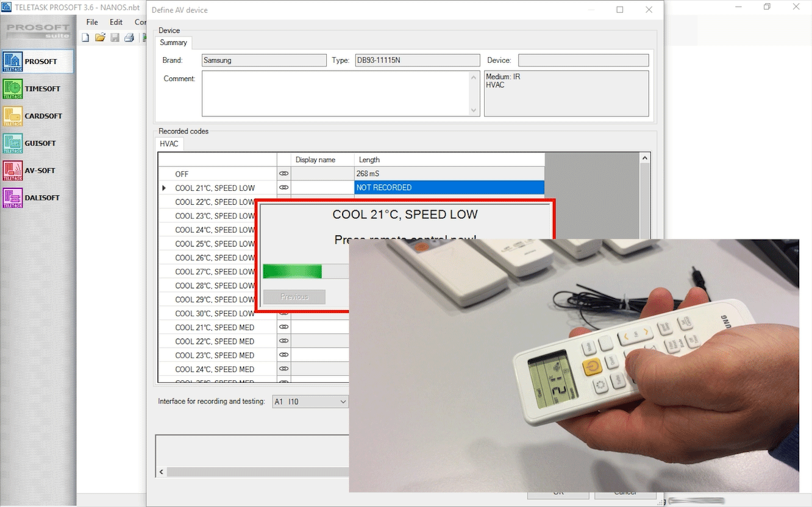
Task: Switch to the HVAC tab
Action: click(x=169, y=144)
